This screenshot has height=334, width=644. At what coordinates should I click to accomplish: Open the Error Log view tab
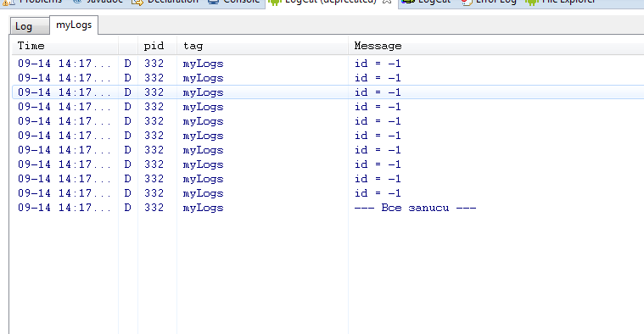click(489, 2)
